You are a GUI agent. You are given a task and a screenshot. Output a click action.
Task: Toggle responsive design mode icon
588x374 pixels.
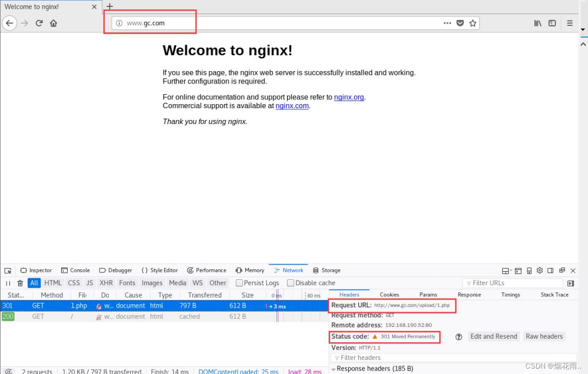coord(529,271)
